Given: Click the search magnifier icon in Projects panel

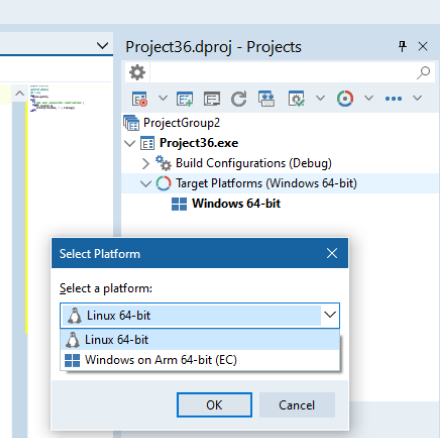Looking at the screenshot, I should [423, 72].
